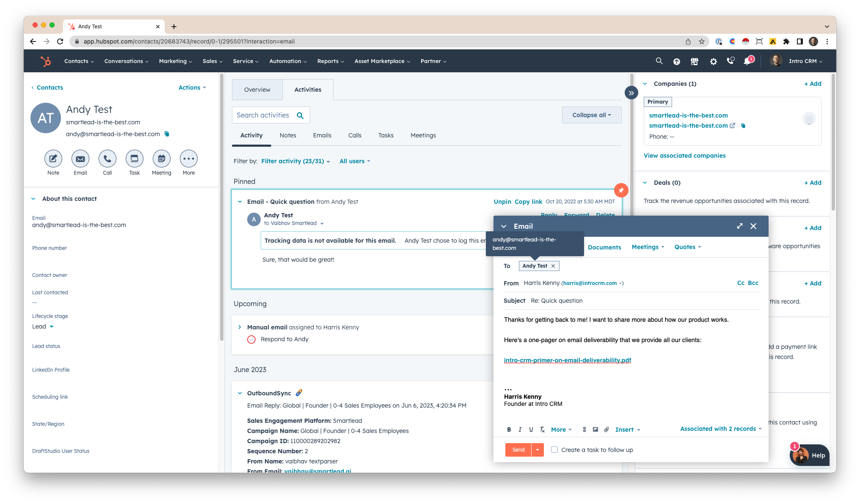Click the Bold formatting icon
This screenshot has height=504, width=860.
click(x=508, y=430)
